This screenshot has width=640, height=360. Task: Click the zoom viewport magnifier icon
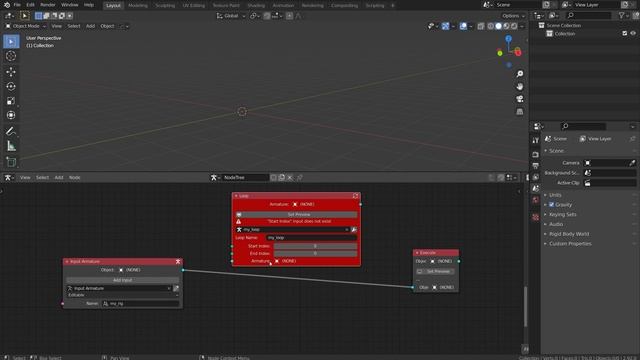[520, 74]
